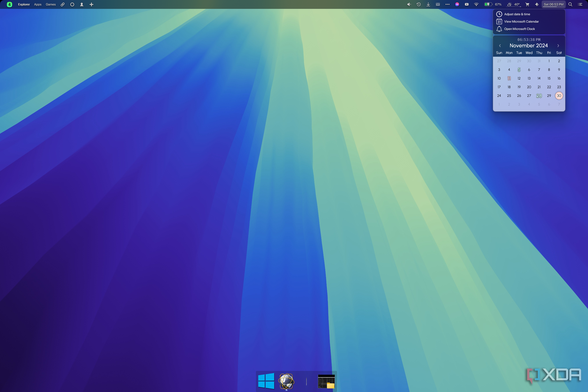This screenshot has width=588, height=392.
Task: Open the downloads arrow icon
Action: pyautogui.click(x=428, y=4)
